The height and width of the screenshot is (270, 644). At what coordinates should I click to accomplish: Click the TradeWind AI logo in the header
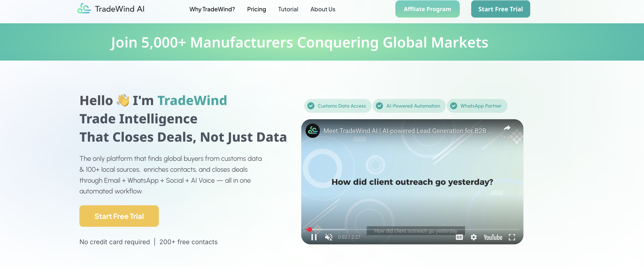(x=111, y=9)
